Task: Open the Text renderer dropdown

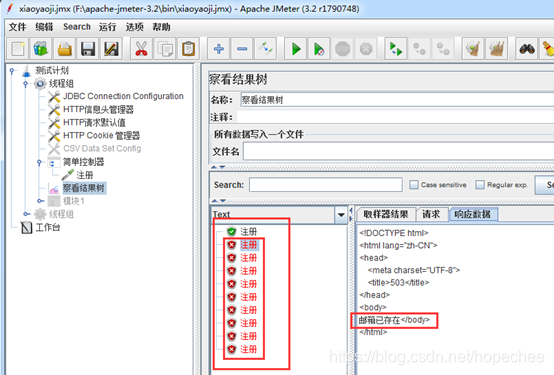Action: [341, 215]
